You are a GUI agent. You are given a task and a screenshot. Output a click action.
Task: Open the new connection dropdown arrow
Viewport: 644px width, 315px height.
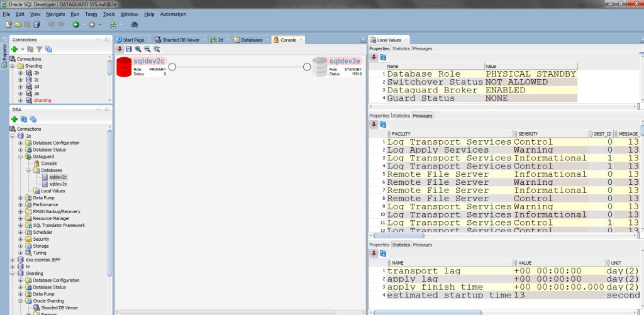22,49
